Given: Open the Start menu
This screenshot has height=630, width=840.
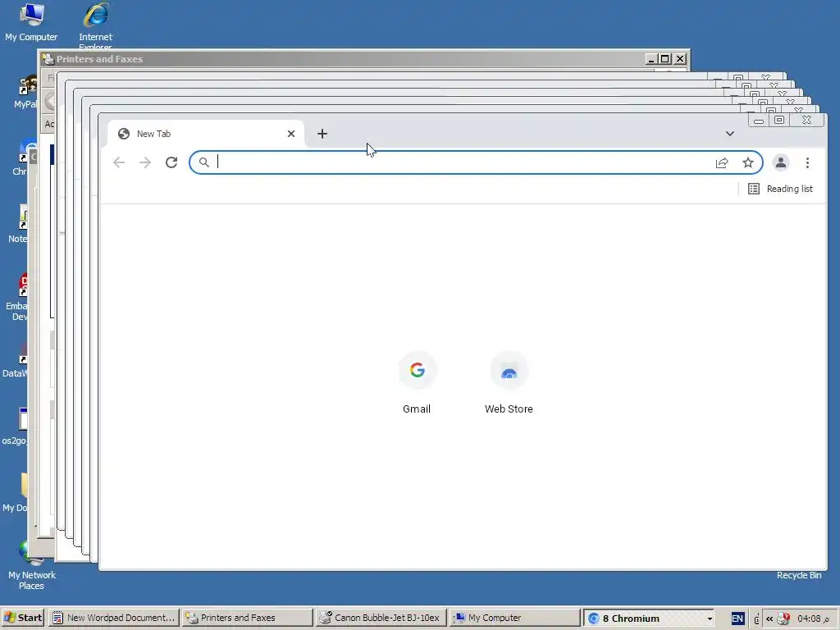Looking at the screenshot, I should coord(23,618).
